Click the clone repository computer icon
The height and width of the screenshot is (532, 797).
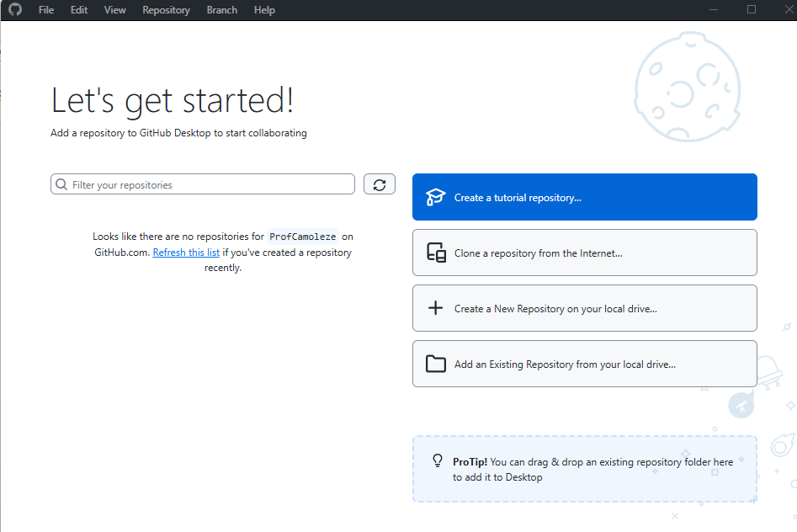coord(435,253)
